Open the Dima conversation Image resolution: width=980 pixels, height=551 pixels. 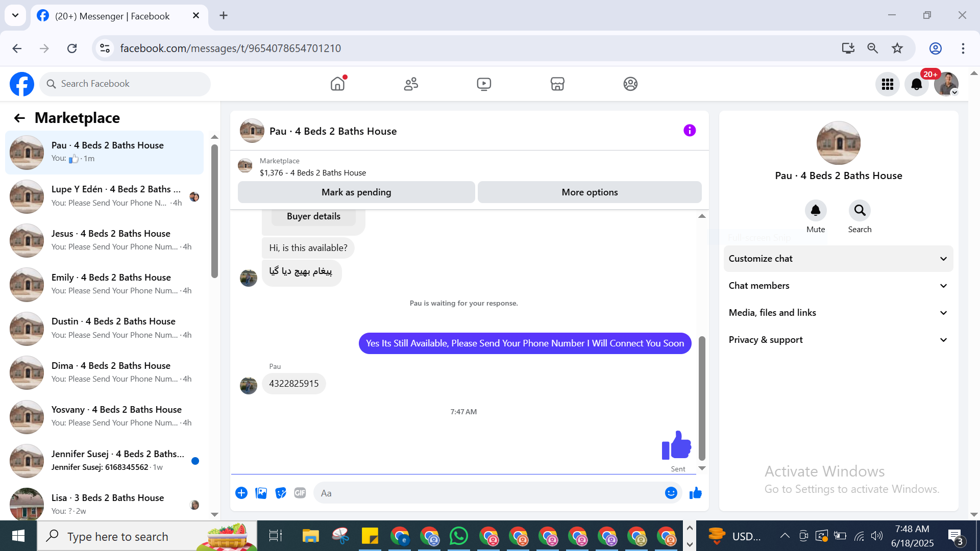[x=104, y=372]
